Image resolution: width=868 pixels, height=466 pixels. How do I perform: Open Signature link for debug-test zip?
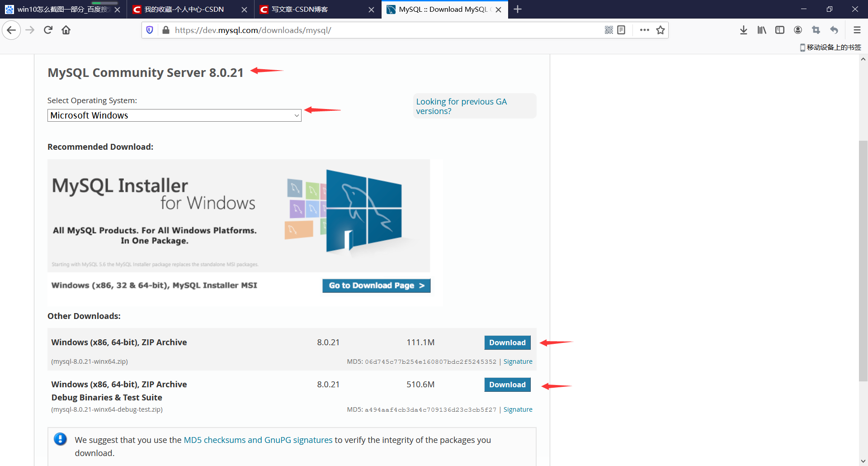(518, 409)
